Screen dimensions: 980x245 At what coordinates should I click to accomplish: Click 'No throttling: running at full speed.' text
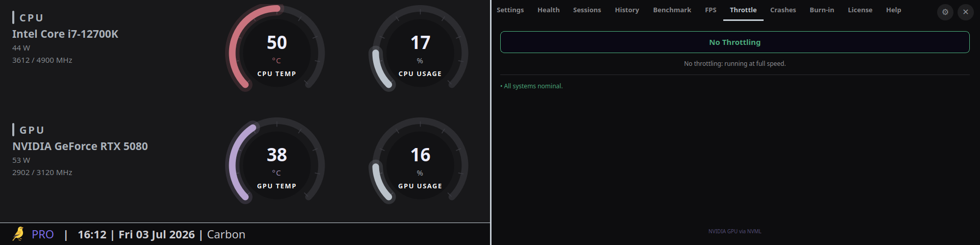734,64
